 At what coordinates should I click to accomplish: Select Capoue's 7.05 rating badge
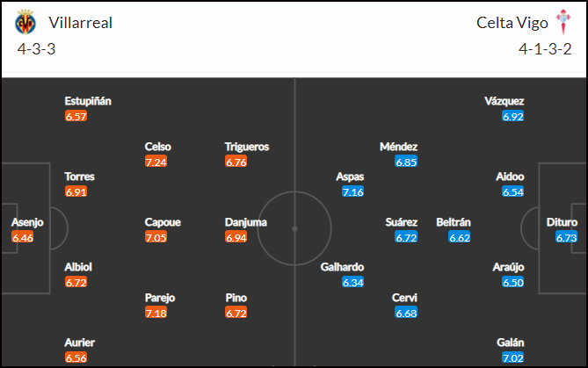156,237
